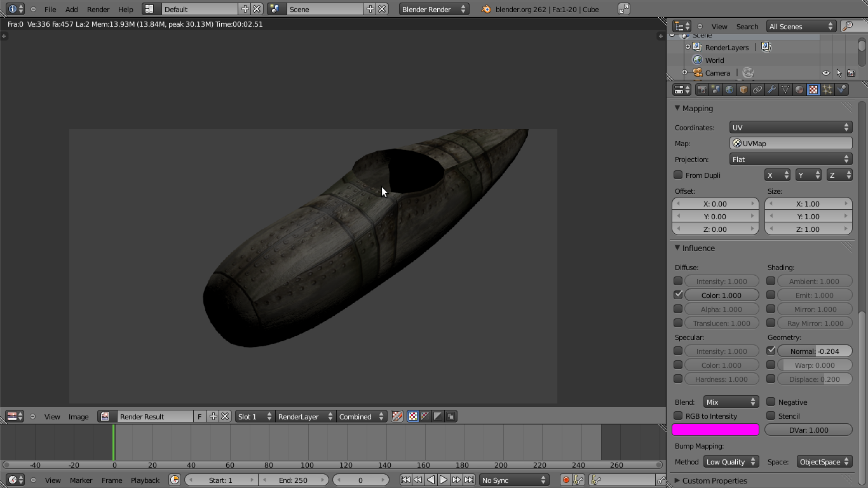Open the Image menu in the image editor
This screenshot has width=868, height=488.
tap(79, 416)
